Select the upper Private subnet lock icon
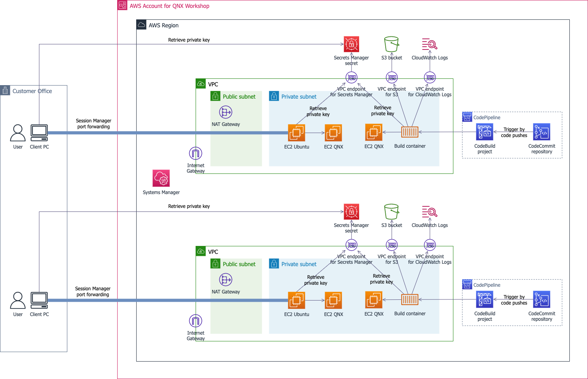 point(274,96)
